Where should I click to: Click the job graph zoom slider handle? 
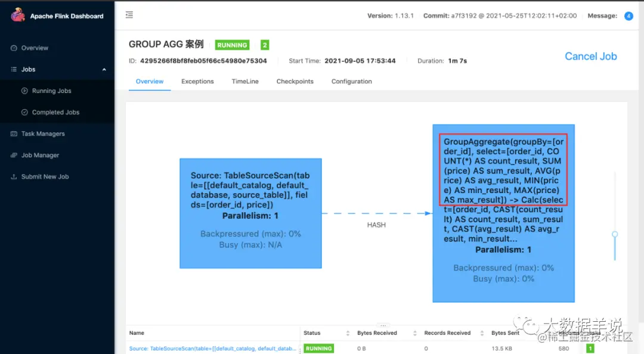click(x=615, y=234)
